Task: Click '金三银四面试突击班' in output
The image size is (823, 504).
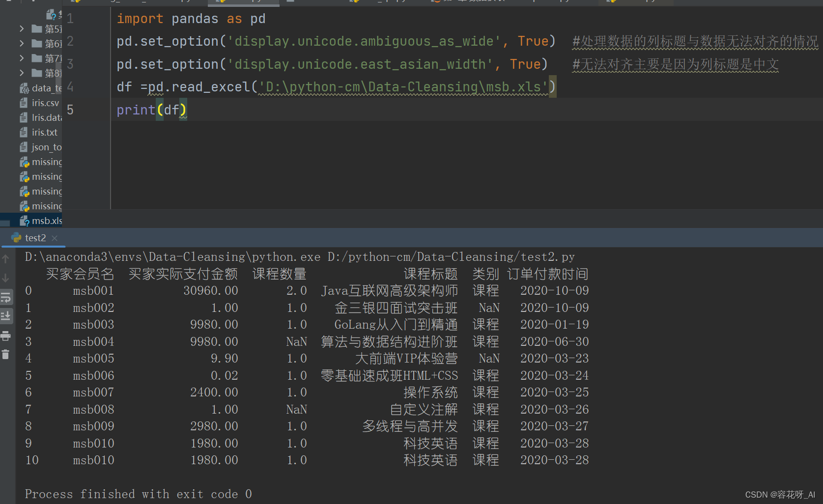Action: coord(396,308)
